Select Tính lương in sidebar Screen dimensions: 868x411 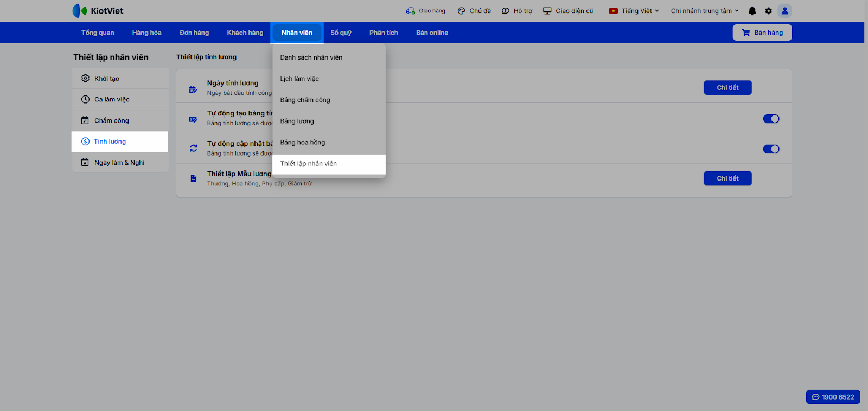[x=120, y=142]
